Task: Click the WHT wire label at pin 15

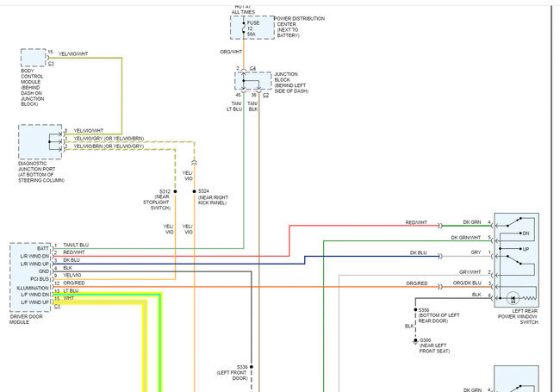Action: (69, 298)
